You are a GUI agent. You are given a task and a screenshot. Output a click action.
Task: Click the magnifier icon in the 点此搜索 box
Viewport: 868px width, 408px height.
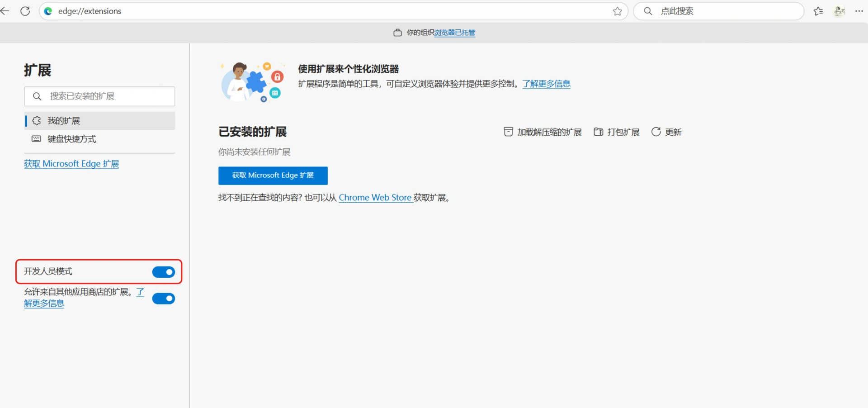coord(648,11)
